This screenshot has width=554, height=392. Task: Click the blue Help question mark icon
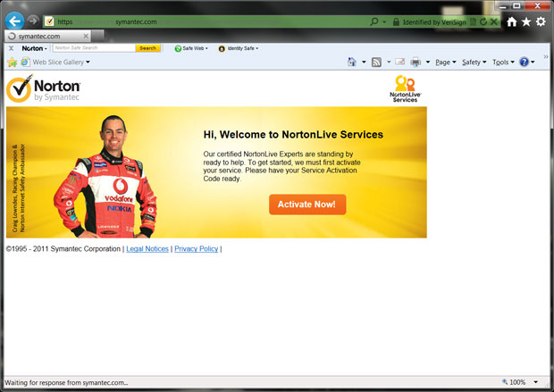coord(524,63)
